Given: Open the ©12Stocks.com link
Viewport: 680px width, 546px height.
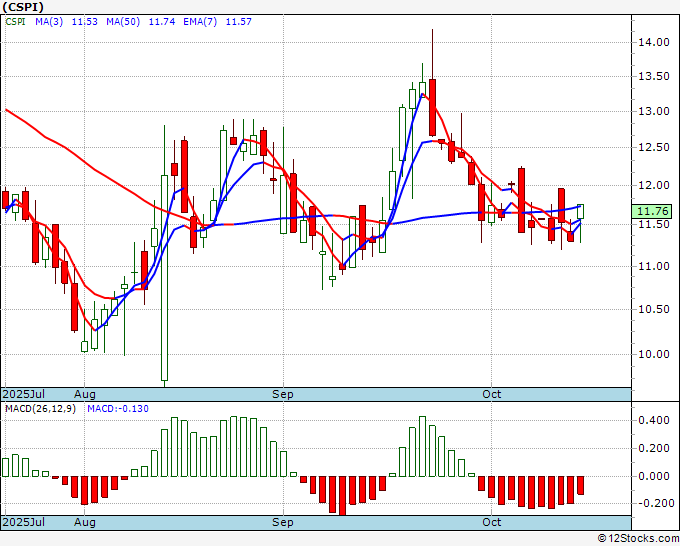Looking at the screenshot, I should click(638, 538).
